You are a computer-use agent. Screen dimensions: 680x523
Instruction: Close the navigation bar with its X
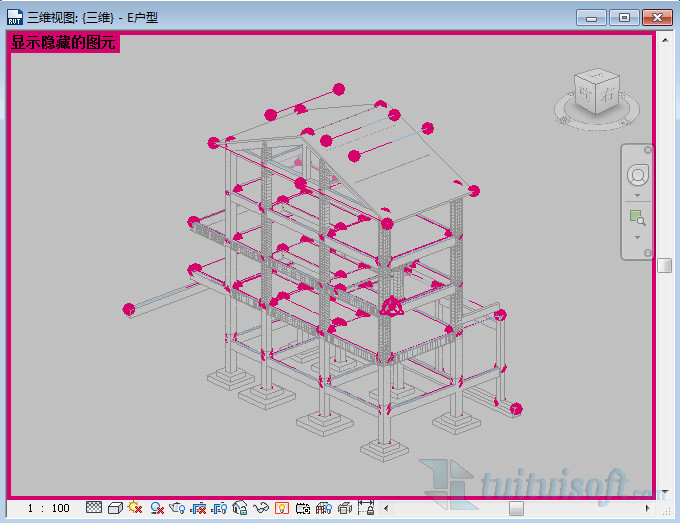648,150
